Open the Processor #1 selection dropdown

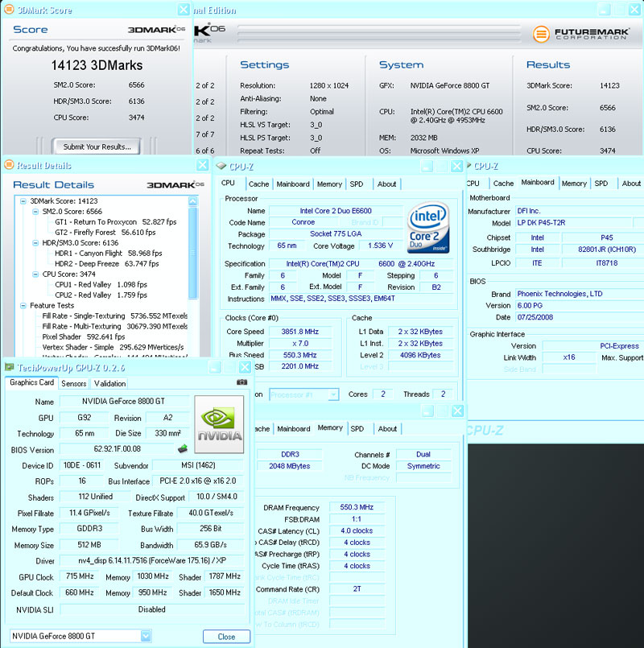coord(333,394)
